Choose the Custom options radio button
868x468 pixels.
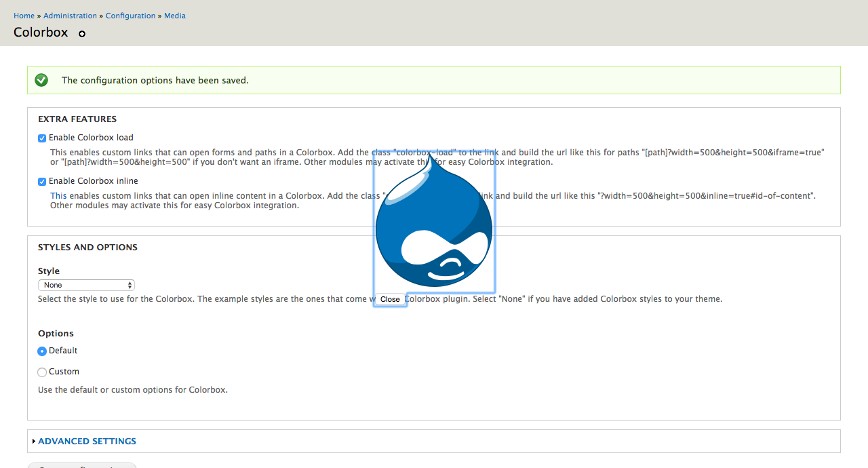[x=42, y=372]
